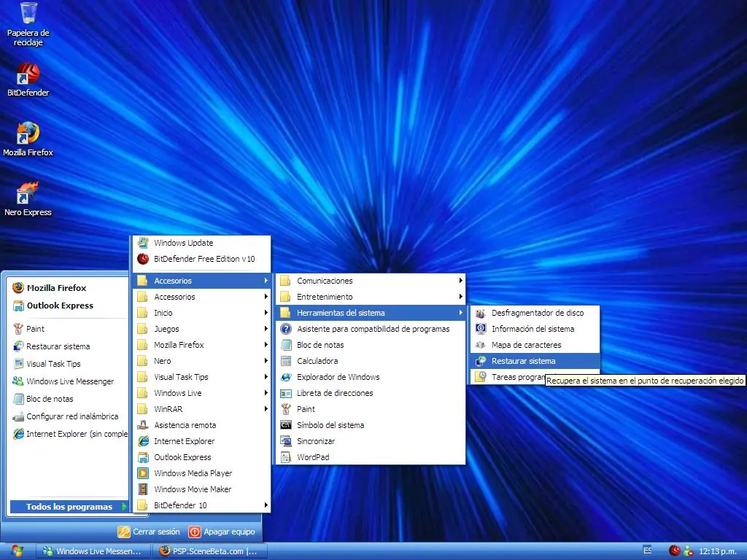Expand the Comunicaciones submenu

pos(371,281)
